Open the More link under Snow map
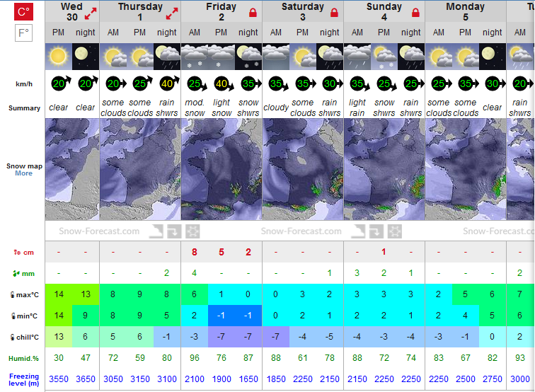The height and width of the screenshot is (392, 535). pyautogui.click(x=23, y=173)
